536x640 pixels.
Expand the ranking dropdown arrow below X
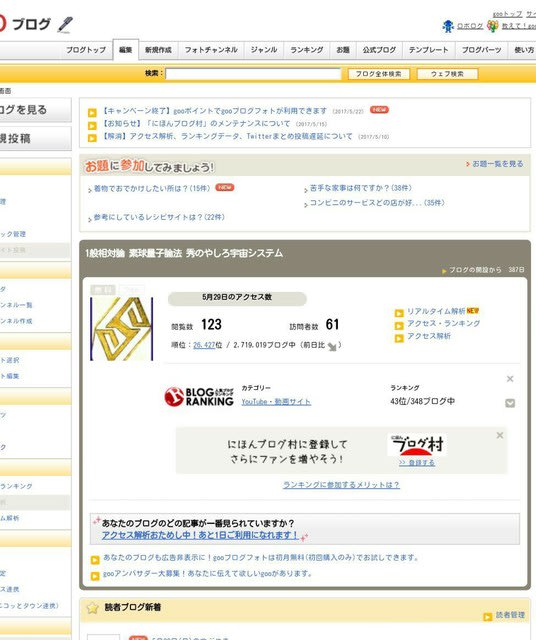click(x=510, y=403)
